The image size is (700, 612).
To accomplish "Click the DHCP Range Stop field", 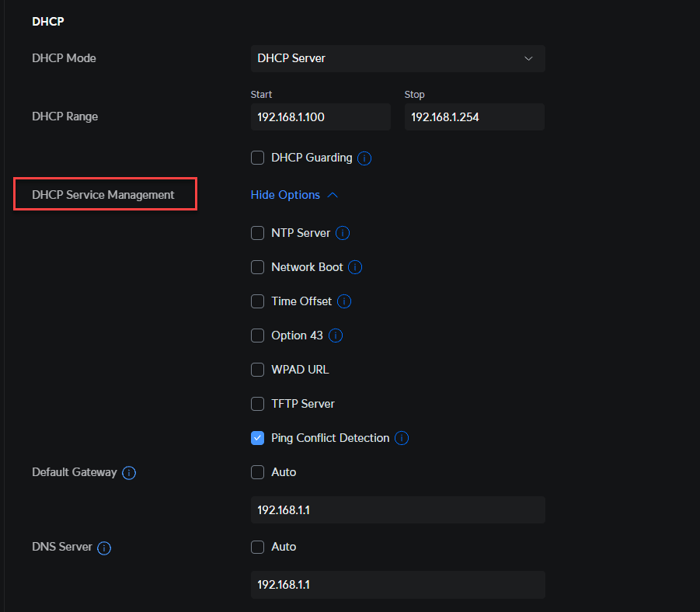I will [x=474, y=117].
